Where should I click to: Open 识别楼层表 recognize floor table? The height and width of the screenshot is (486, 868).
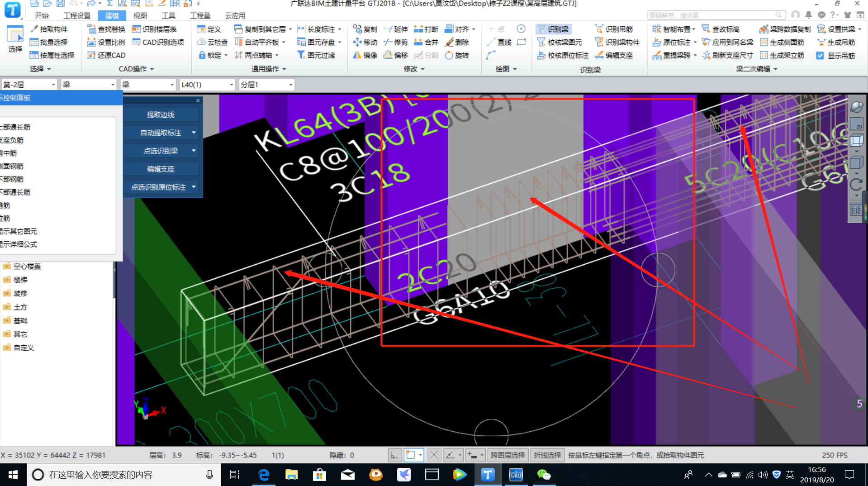pyautogui.click(x=154, y=29)
